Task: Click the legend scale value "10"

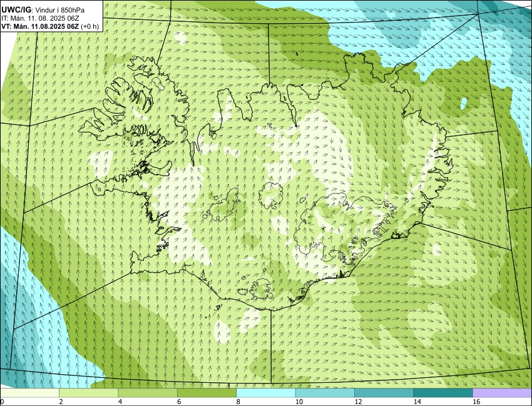Action: tap(299, 402)
